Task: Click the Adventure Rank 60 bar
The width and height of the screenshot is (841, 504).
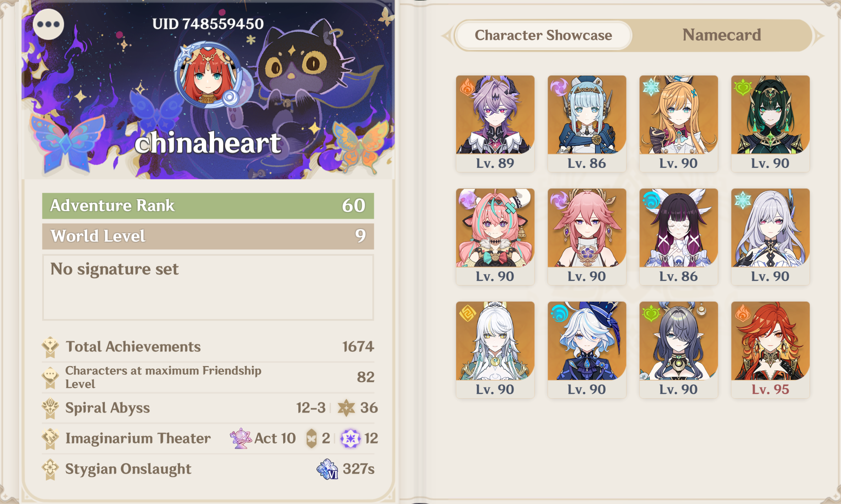Action: click(x=208, y=205)
